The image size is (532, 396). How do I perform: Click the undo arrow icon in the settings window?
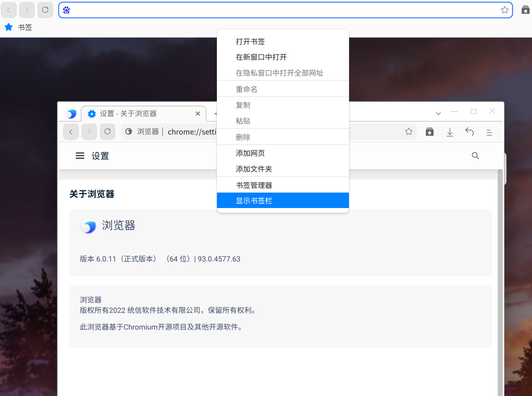tap(469, 132)
